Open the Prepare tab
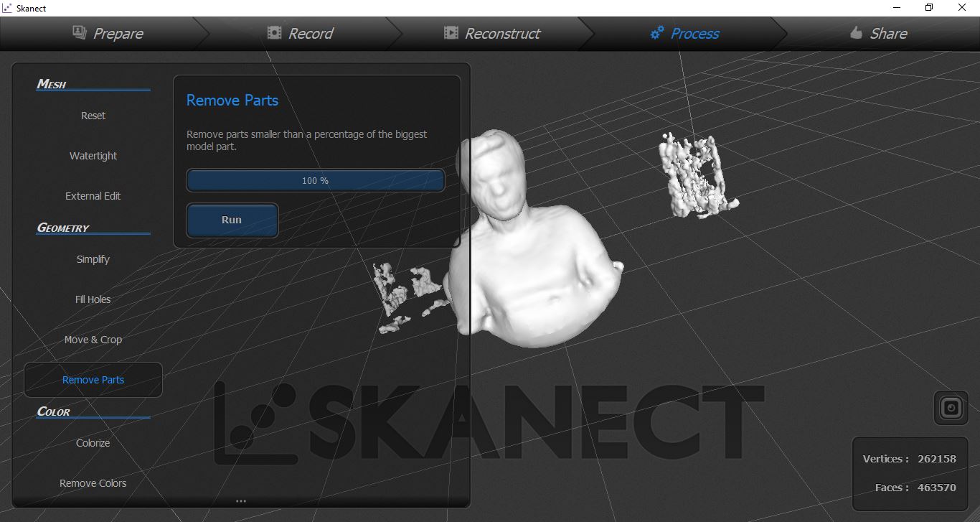The width and height of the screenshot is (980, 522). click(x=108, y=33)
